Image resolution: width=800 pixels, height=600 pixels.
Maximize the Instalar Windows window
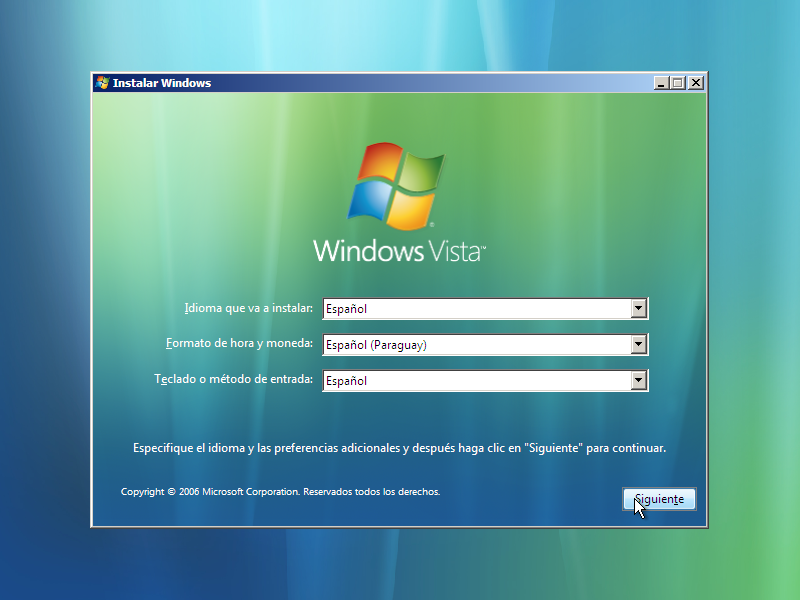pyautogui.click(x=677, y=83)
